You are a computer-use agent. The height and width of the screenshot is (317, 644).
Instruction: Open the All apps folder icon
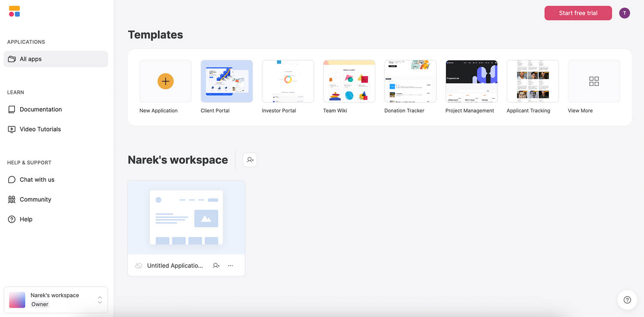[12, 59]
